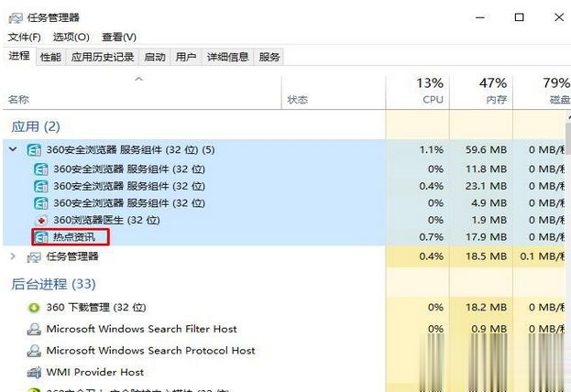Expand the 任务管理器 process group

[13, 256]
